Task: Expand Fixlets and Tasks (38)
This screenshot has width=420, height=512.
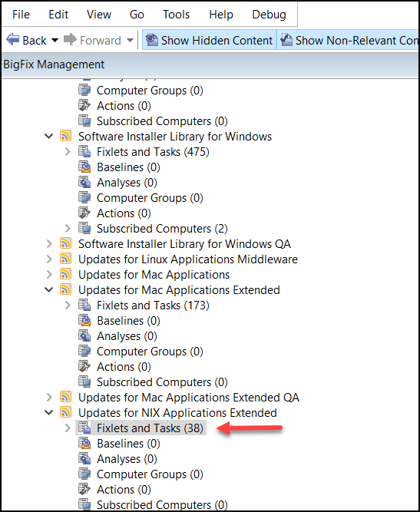Action: (68, 428)
